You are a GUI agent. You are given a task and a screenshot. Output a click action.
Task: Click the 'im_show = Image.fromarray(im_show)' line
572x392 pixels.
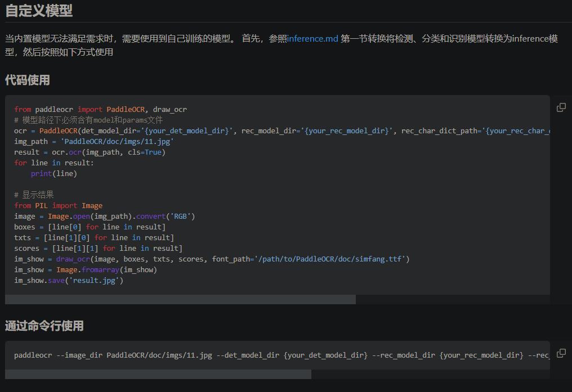coord(86,269)
